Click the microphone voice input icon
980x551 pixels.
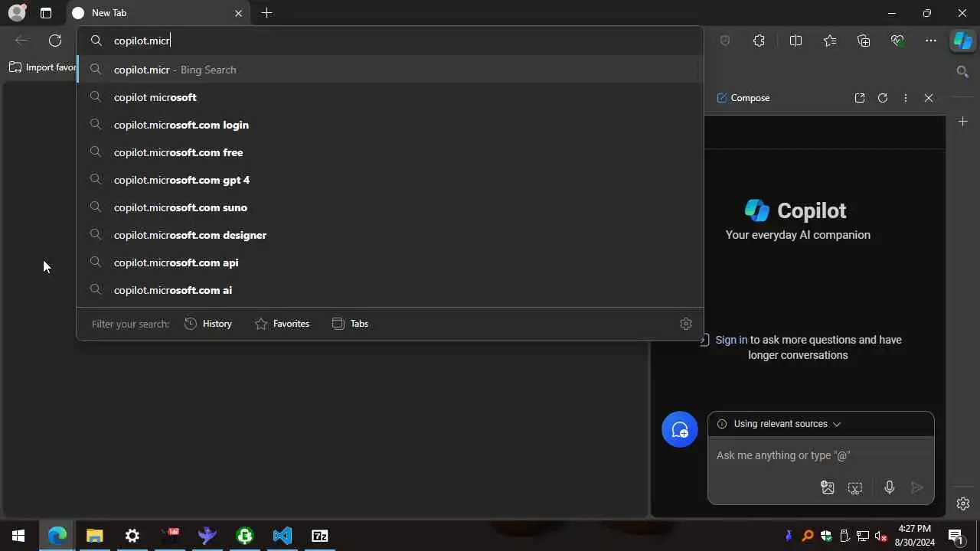(x=890, y=487)
